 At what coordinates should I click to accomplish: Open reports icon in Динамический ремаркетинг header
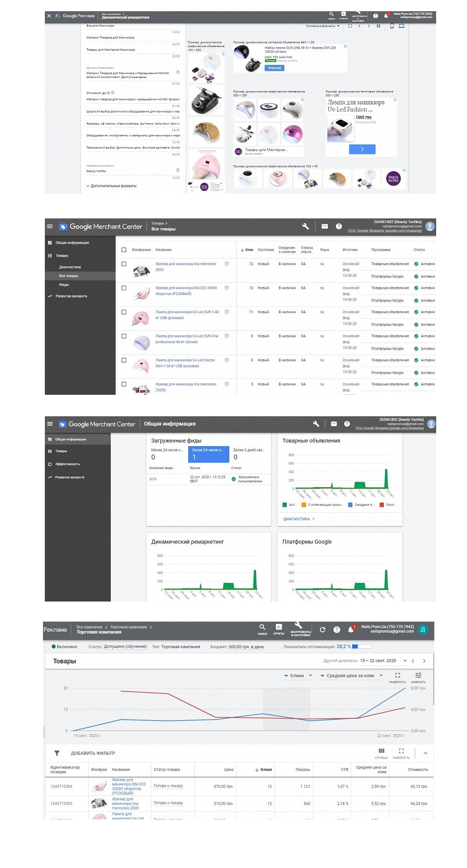pos(344,14)
